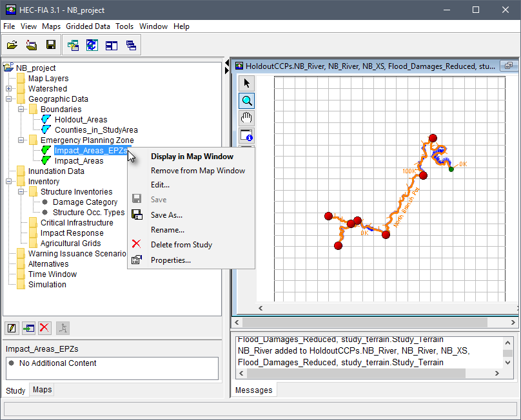Choose Display in Map Window from context menu
521x420 pixels.
pyautogui.click(x=192, y=157)
